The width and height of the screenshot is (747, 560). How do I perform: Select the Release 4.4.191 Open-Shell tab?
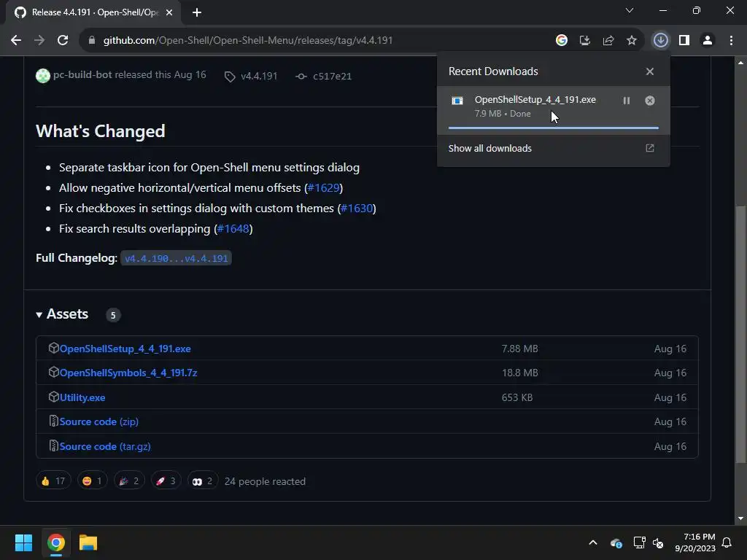93,12
